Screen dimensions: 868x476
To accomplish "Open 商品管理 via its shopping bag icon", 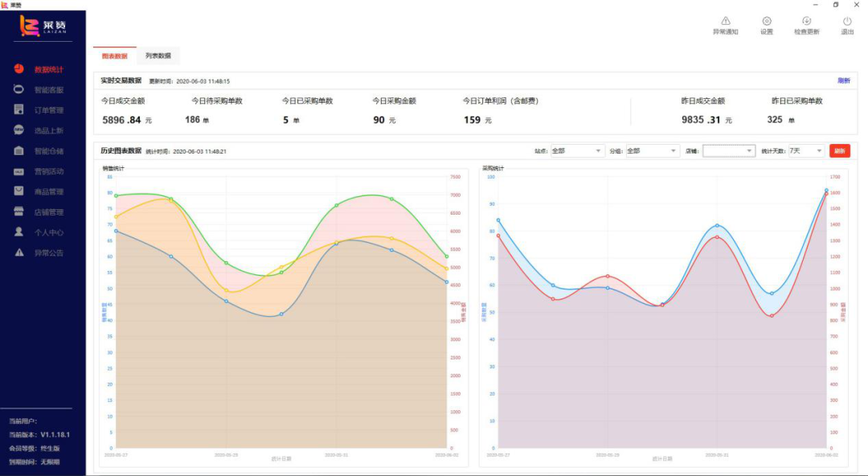I will (x=18, y=191).
